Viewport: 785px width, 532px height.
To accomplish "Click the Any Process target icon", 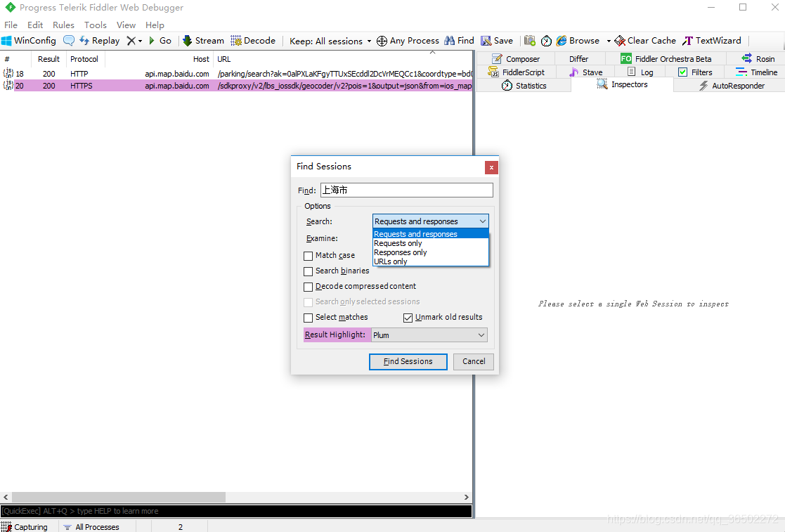I will (382, 41).
